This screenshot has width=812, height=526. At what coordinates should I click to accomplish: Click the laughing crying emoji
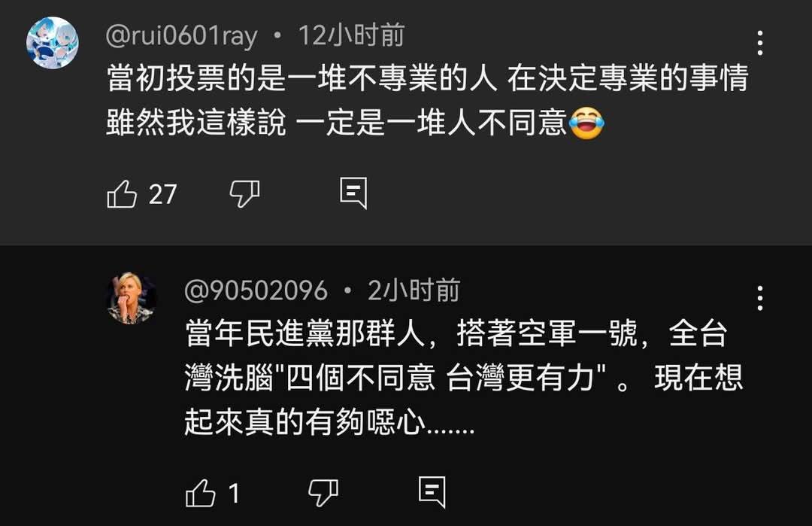(586, 123)
